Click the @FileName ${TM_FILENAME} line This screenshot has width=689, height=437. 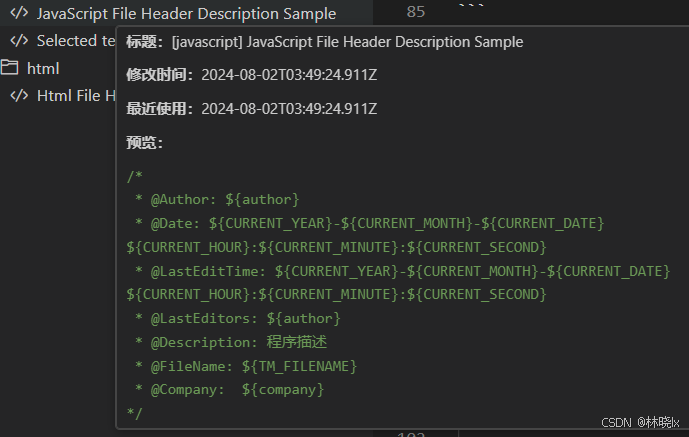coord(246,366)
